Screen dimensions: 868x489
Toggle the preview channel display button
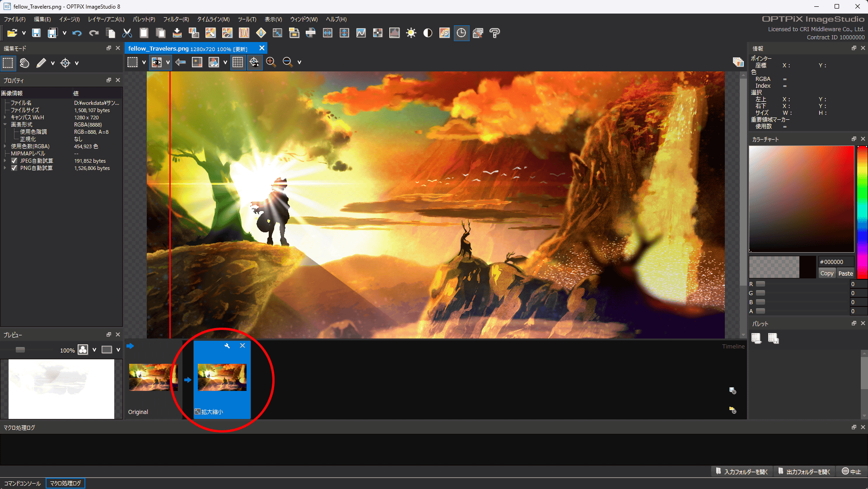(x=83, y=350)
